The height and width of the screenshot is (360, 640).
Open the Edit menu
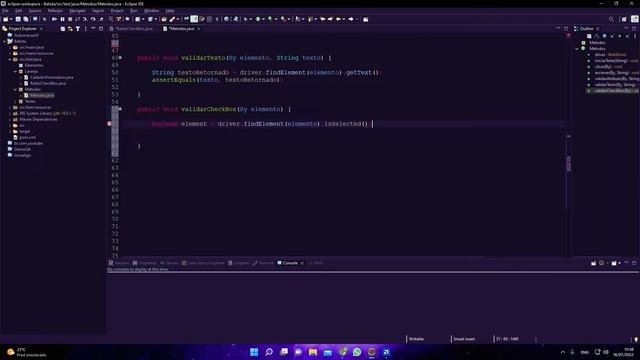point(19,11)
